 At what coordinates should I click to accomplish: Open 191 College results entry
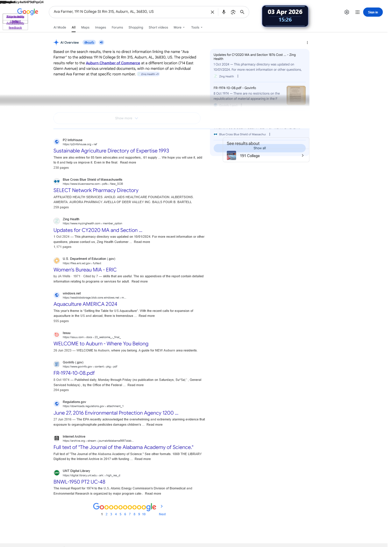pos(266,156)
